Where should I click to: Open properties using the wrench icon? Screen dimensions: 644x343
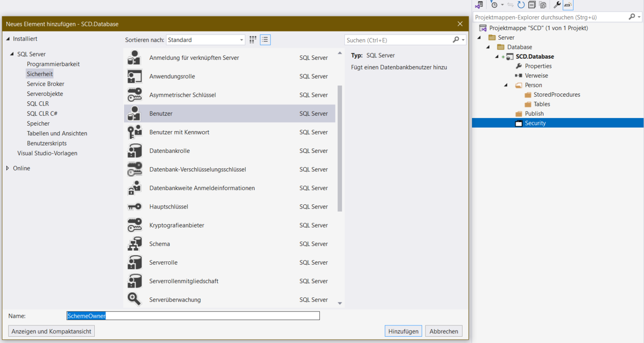point(557,5)
